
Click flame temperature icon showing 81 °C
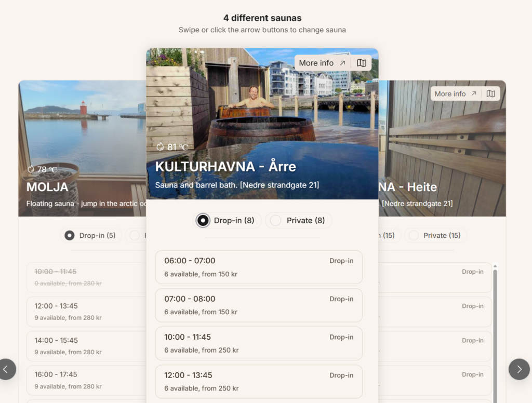pos(160,146)
